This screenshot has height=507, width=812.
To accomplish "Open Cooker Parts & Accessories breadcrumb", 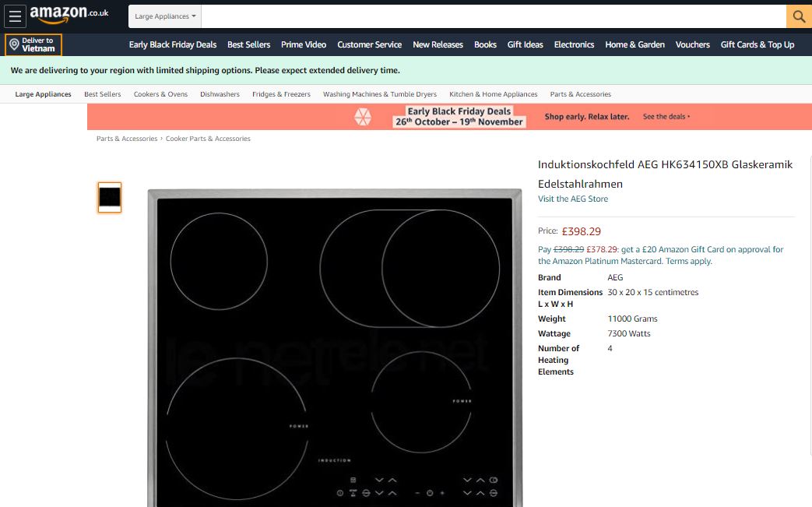I will click(208, 139).
